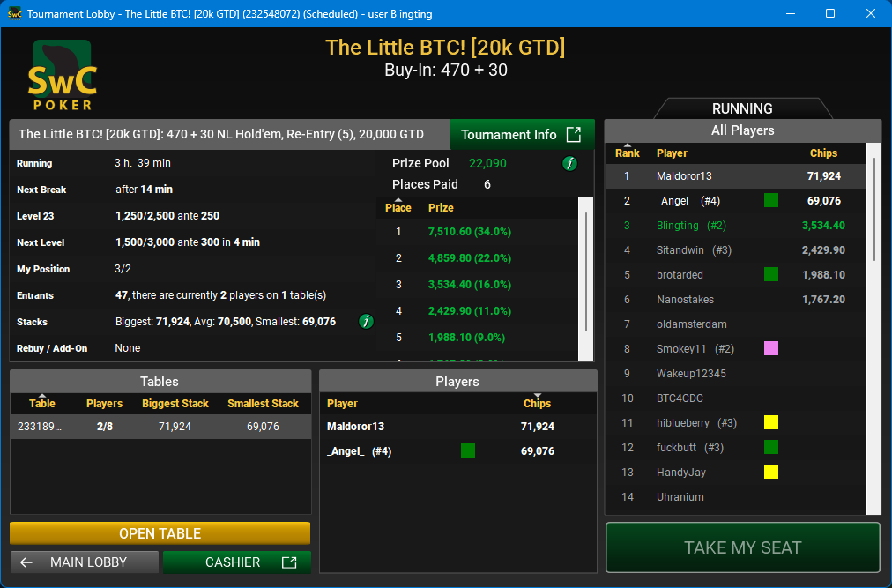Click the Players panel header
This screenshot has width=892, height=588.
pos(457,382)
